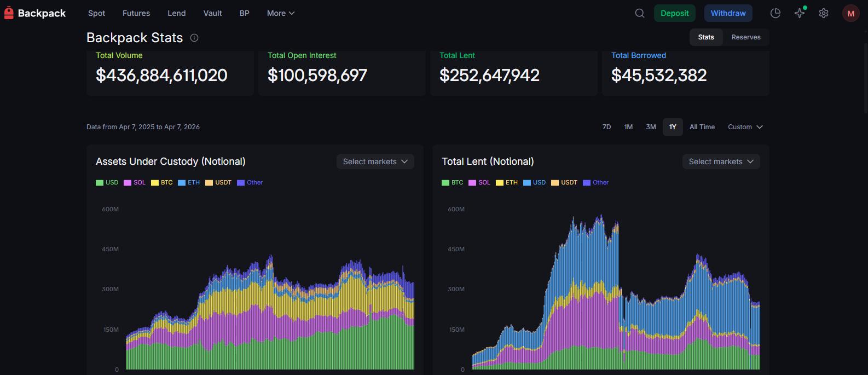
Task: Expand the Custom date range dropdown
Action: (745, 127)
